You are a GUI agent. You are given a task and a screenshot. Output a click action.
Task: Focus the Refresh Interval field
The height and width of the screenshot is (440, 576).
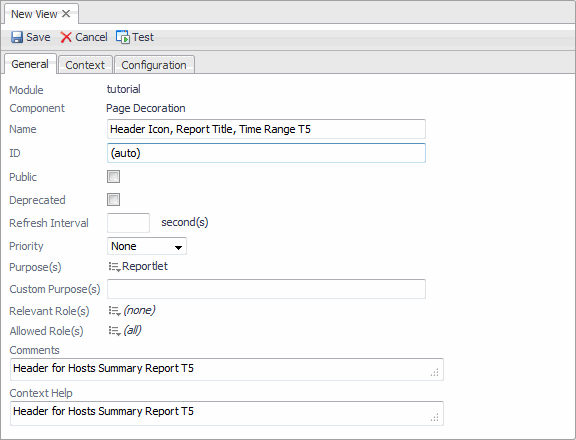pos(129,223)
